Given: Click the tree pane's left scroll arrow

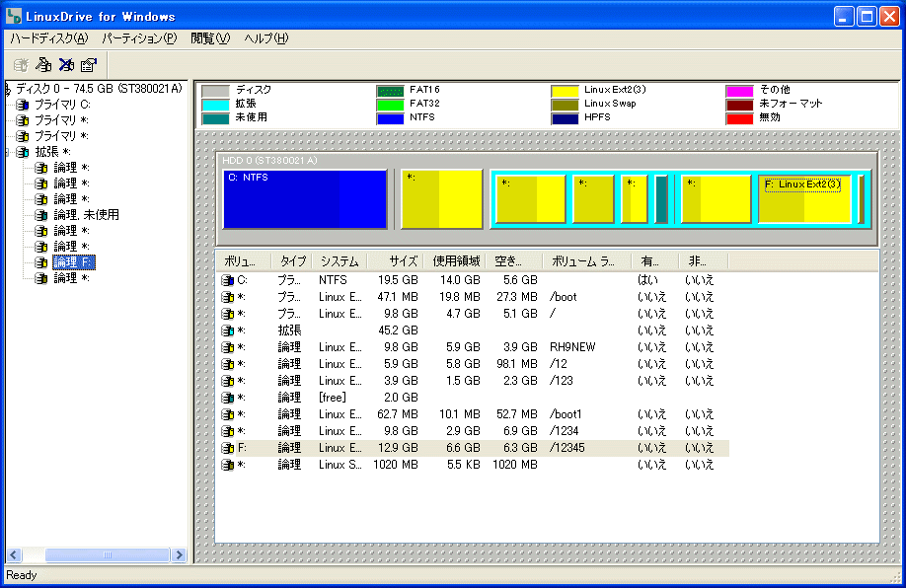Looking at the screenshot, I should [14, 555].
